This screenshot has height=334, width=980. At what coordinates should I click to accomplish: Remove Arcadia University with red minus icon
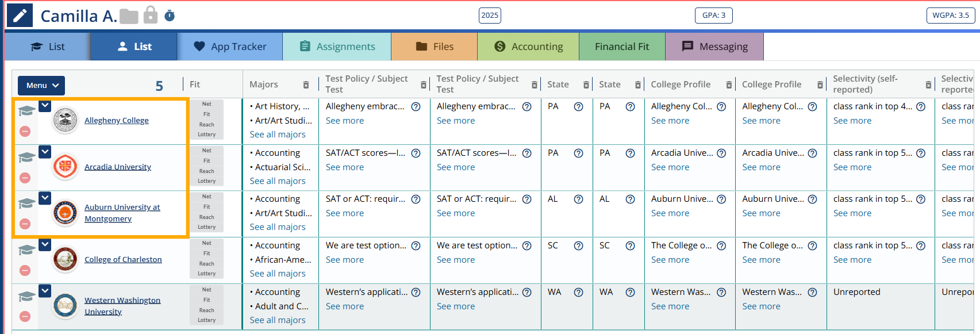[25, 178]
